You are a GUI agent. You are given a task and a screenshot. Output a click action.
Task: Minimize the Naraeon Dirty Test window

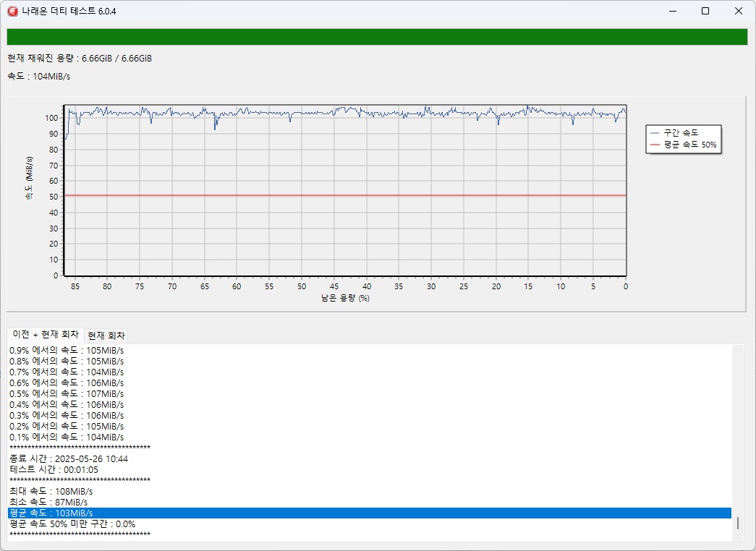point(672,11)
